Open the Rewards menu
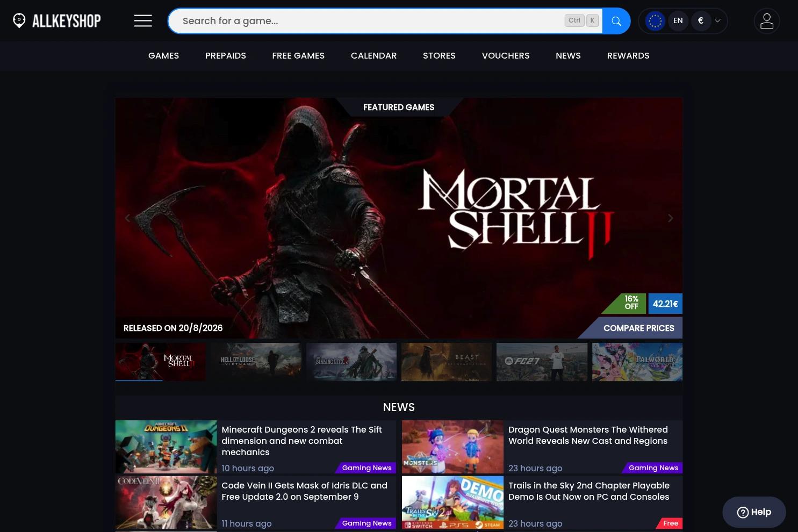 tap(628, 56)
